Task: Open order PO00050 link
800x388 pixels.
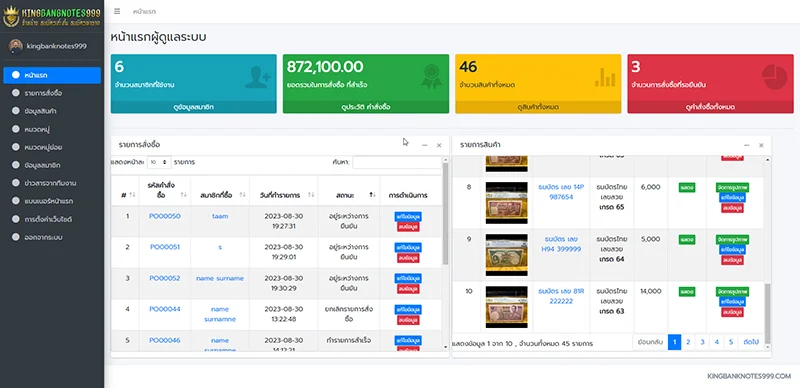Action: 165,216
